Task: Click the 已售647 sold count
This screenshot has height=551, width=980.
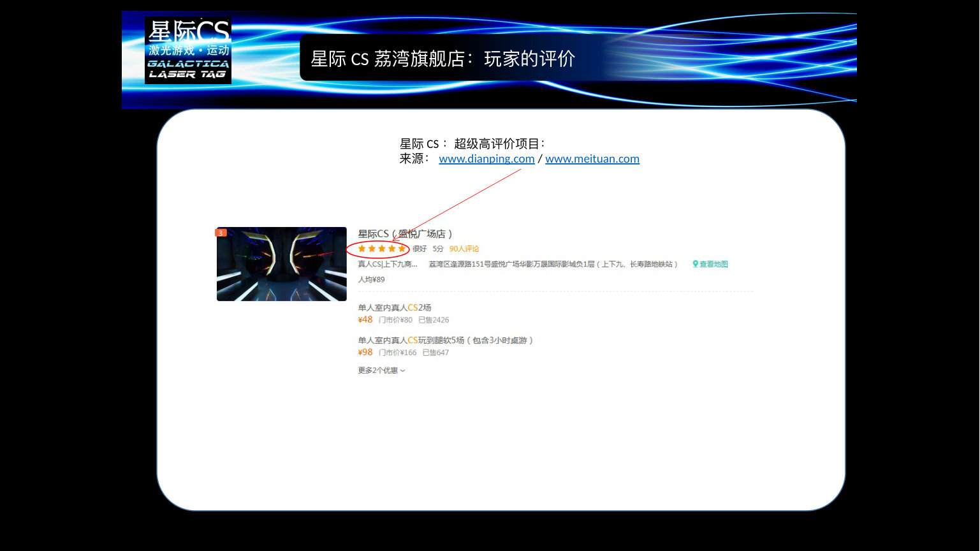Action: pyautogui.click(x=435, y=353)
